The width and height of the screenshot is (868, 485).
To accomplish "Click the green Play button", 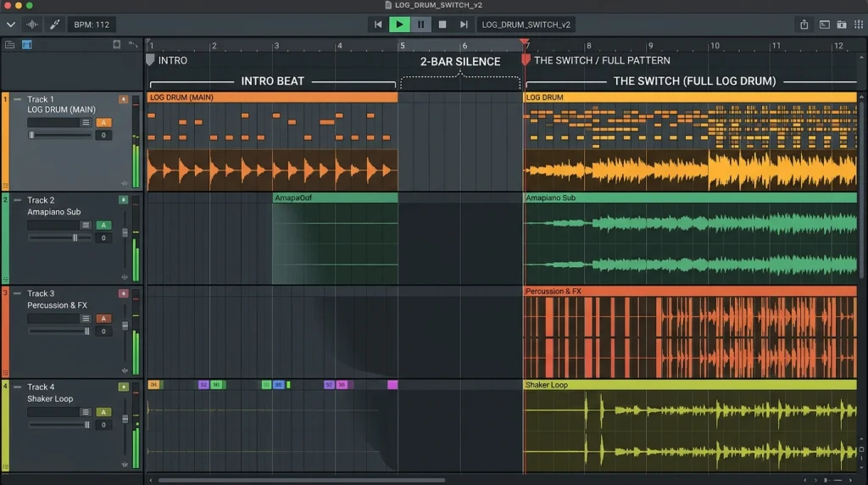I will tap(399, 25).
